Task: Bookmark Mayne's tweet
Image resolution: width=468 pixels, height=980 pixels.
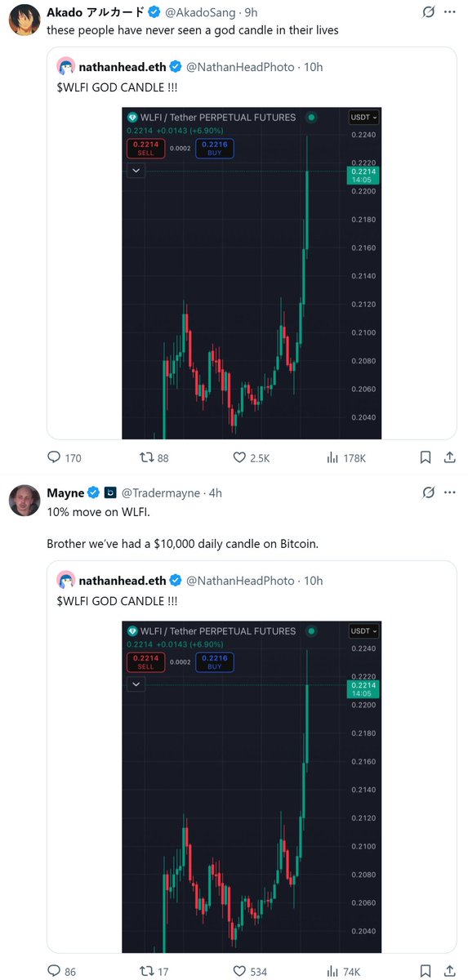Action: (x=426, y=972)
